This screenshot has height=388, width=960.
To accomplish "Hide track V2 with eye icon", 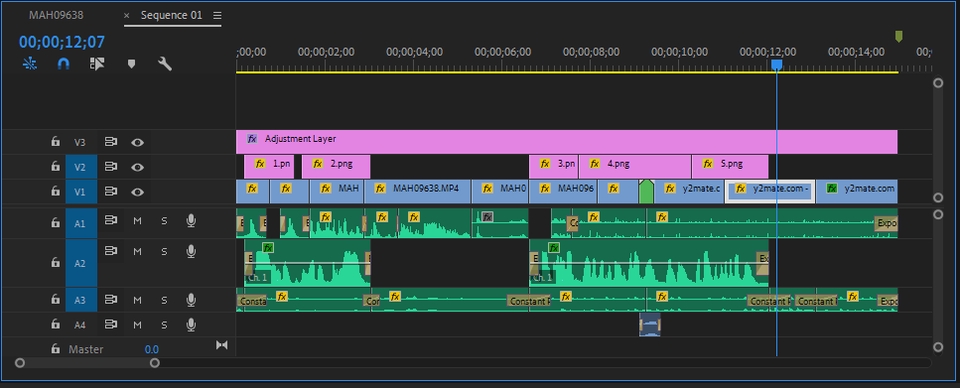I will click(x=138, y=167).
